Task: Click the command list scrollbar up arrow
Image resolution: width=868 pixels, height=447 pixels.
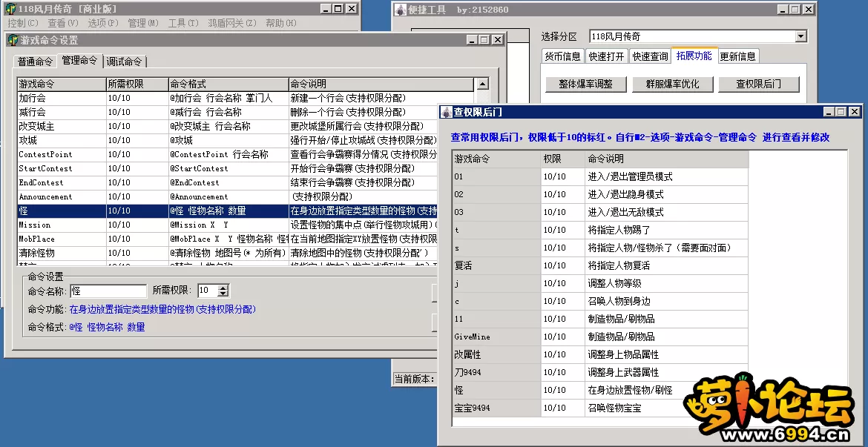Action: [482, 84]
